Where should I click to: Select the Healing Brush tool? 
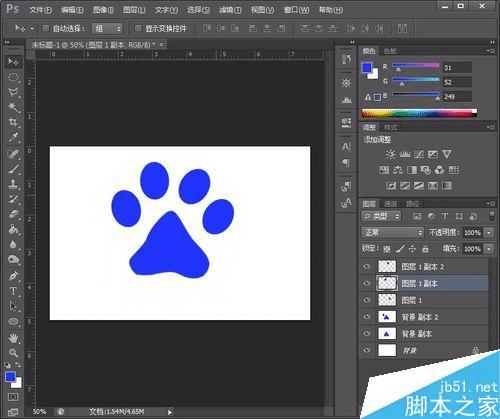pyautogui.click(x=13, y=154)
